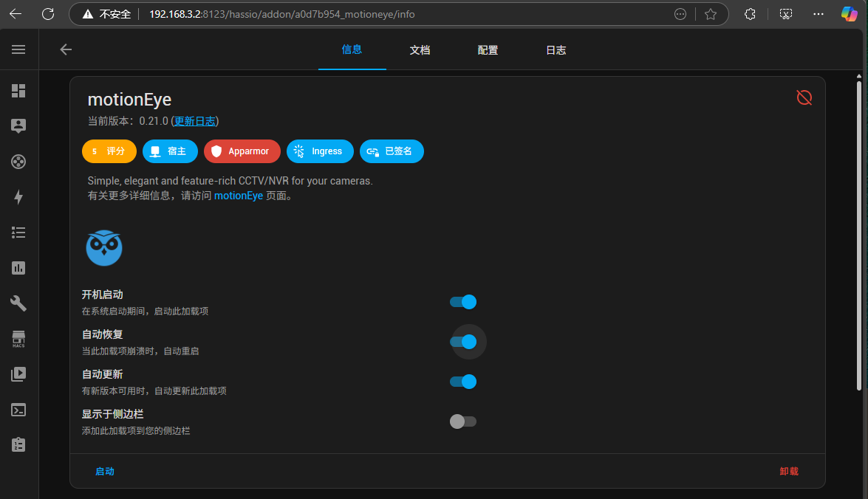Click the red Apparmor badge
Screen dimensions: 868x499
pos(242,151)
